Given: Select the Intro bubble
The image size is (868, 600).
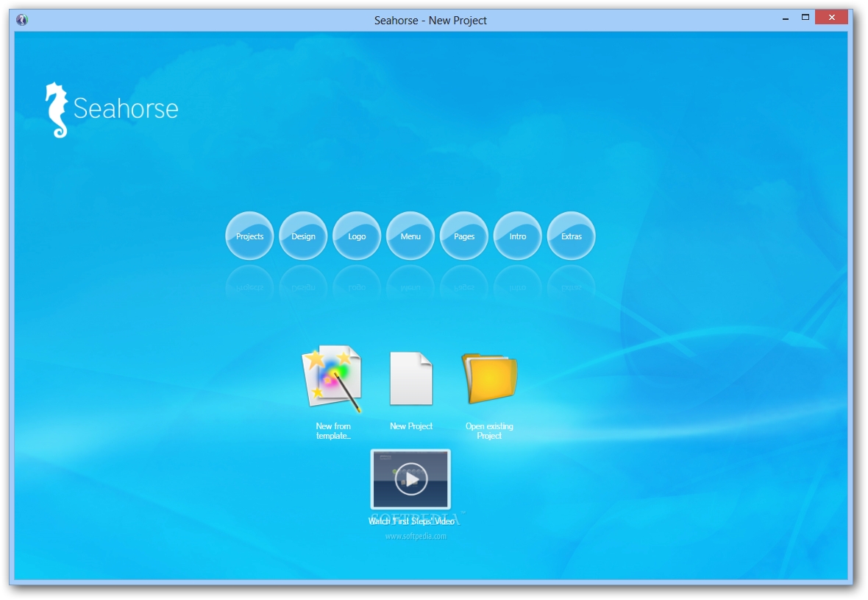Looking at the screenshot, I should click(518, 236).
